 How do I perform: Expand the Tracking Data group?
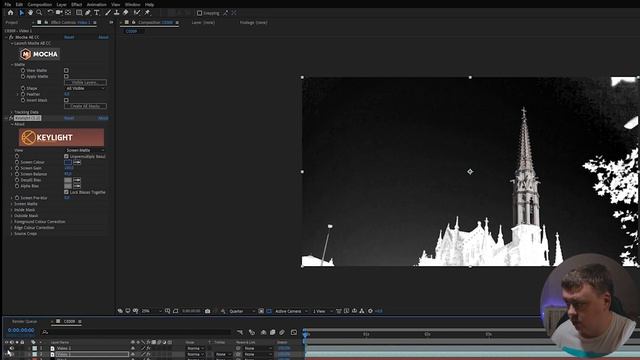click(x=12, y=112)
